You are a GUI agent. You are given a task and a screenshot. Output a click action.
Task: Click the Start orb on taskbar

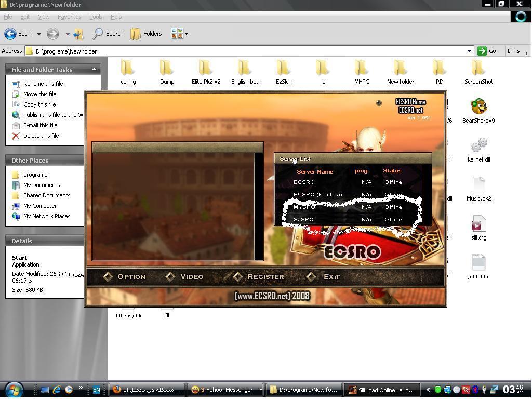click(14, 389)
